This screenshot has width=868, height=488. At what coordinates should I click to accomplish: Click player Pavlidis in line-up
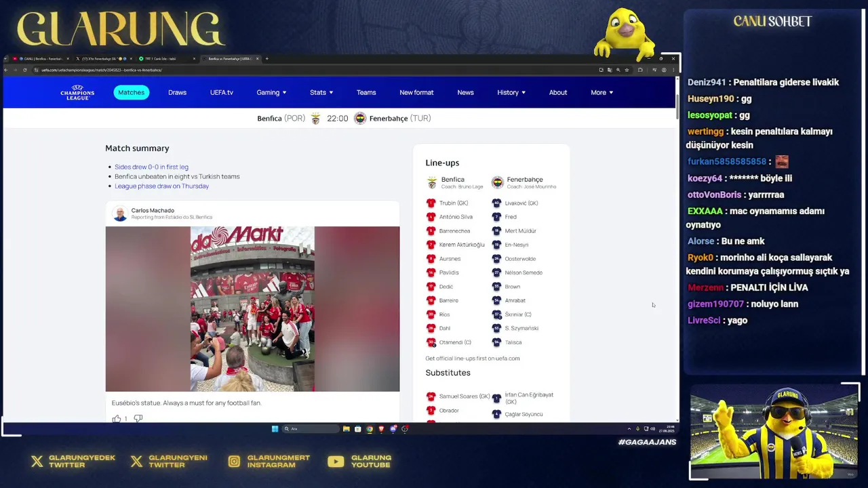pos(449,272)
